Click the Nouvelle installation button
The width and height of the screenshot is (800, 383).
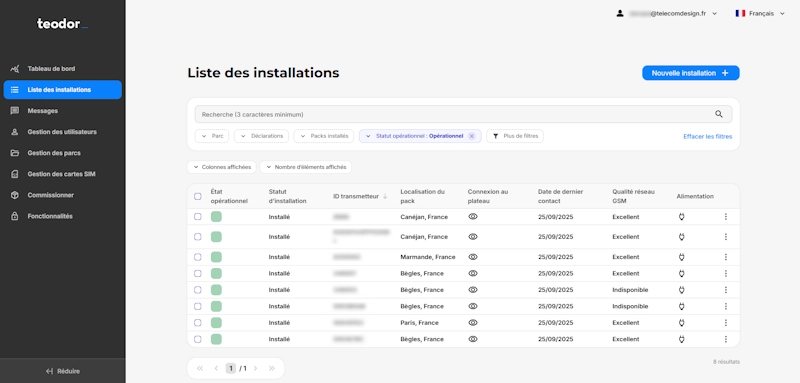point(691,73)
